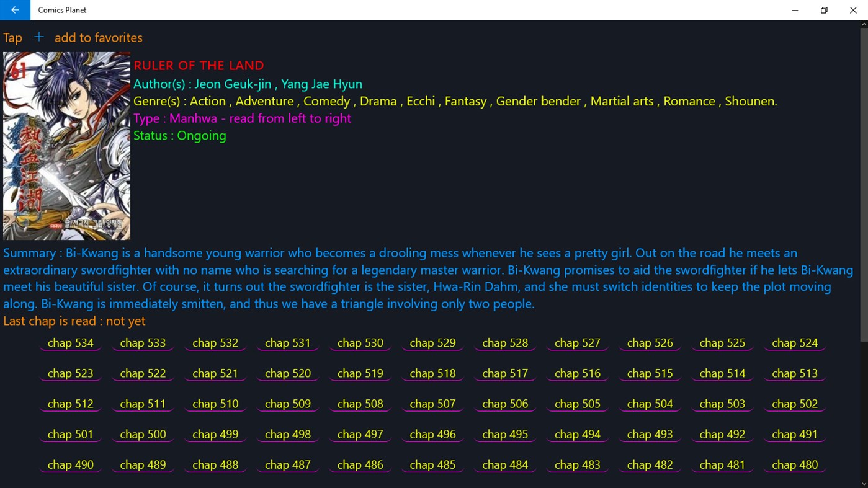Read chap 480
The image size is (868, 488).
click(795, 464)
